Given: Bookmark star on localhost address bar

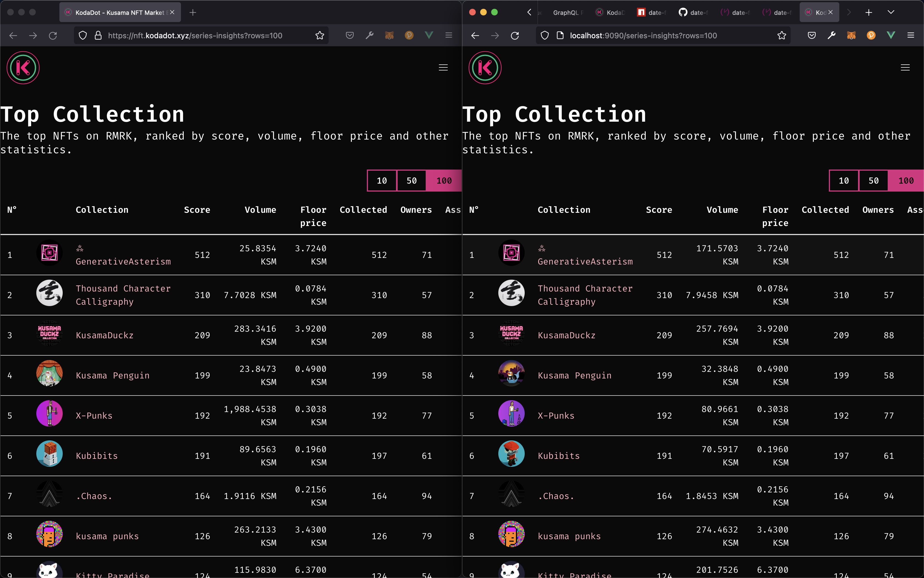Looking at the screenshot, I should (x=782, y=36).
